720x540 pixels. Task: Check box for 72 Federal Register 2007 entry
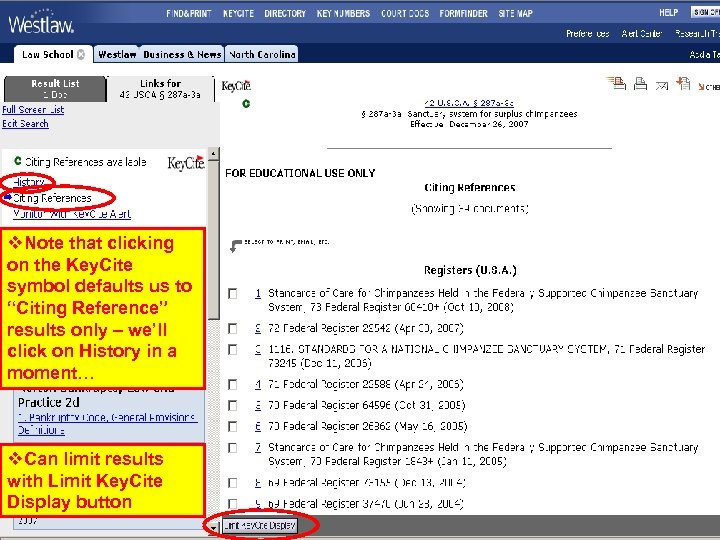pos(233,329)
